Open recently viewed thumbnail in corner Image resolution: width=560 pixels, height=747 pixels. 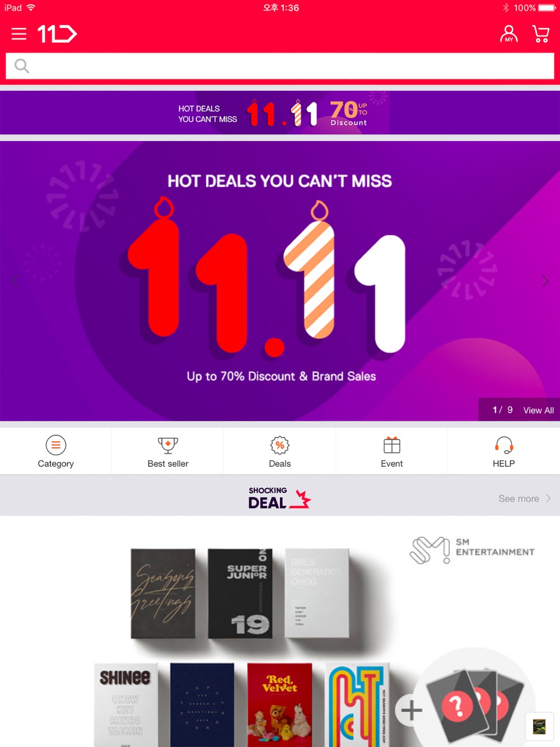coord(539,726)
